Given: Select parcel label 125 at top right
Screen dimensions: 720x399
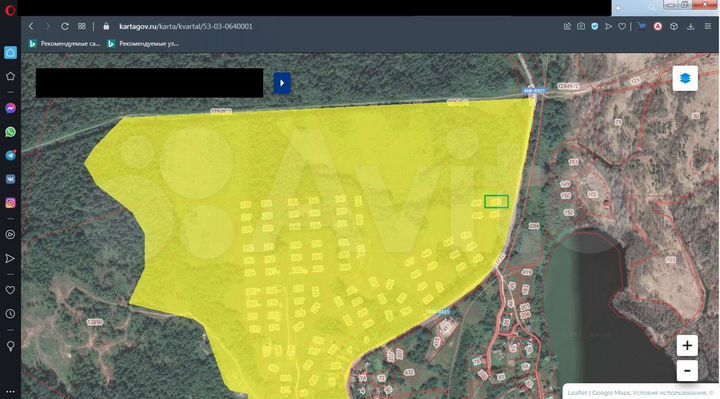Looking at the screenshot, I should click(x=635, y=81).
